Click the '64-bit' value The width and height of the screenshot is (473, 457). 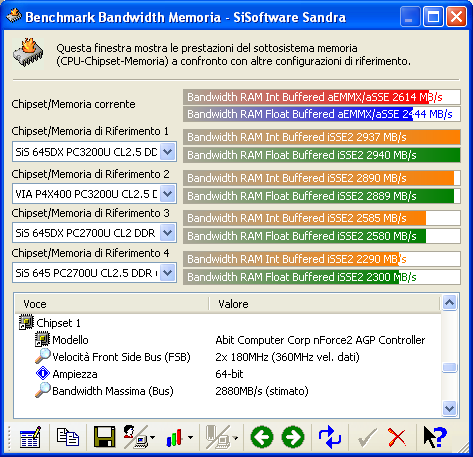point(229,374)
